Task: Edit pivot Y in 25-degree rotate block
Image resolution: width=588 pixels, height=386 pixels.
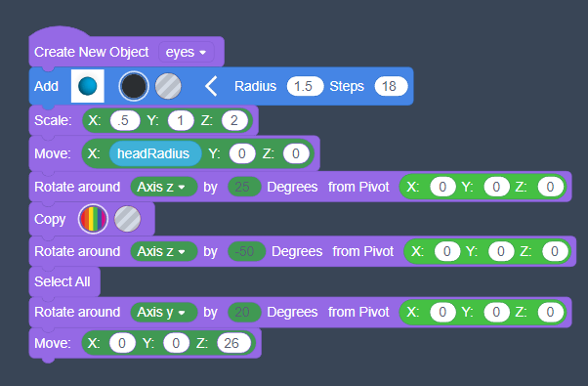Action: tap(496, 187)
